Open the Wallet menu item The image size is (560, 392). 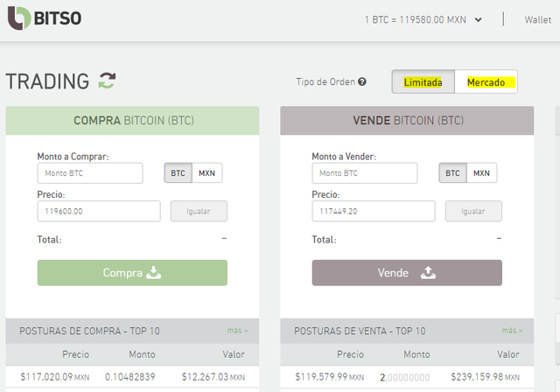click(x=537, y=19)
